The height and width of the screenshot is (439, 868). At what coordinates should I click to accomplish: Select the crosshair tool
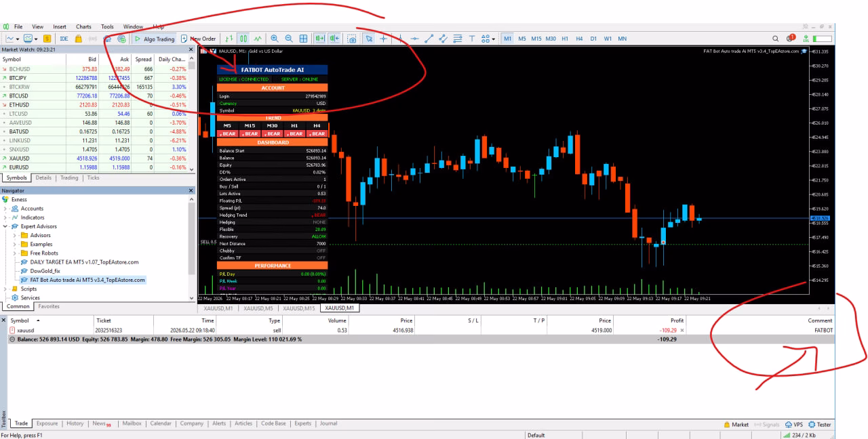(x=384, y=39)
